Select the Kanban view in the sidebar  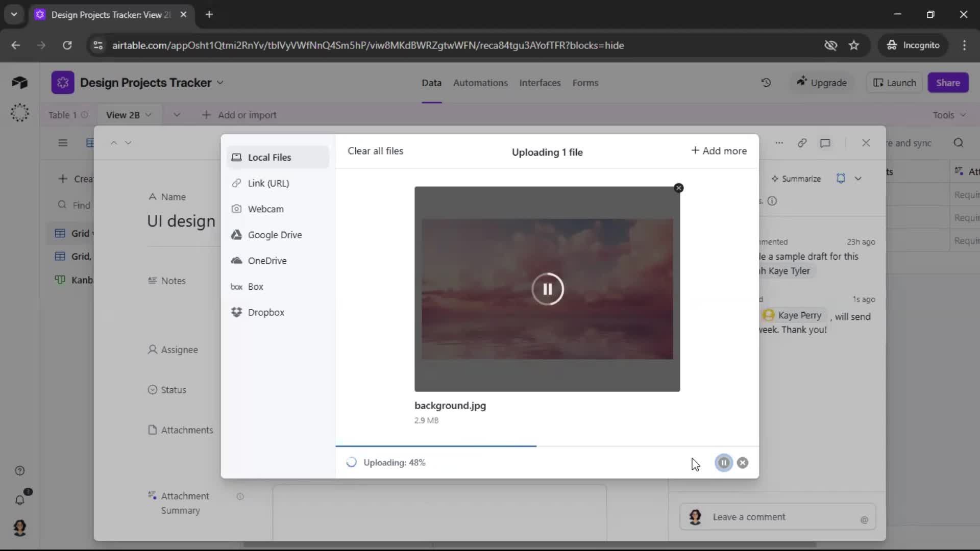(75, 280)
